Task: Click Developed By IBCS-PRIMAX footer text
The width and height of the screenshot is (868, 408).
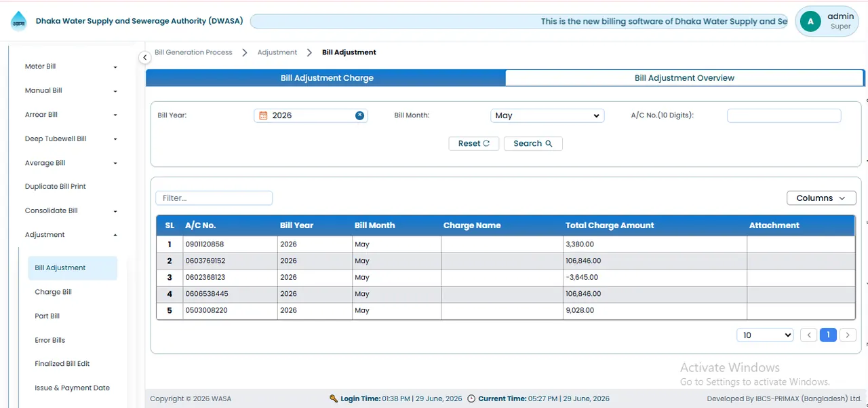Action: click(784, 399)
